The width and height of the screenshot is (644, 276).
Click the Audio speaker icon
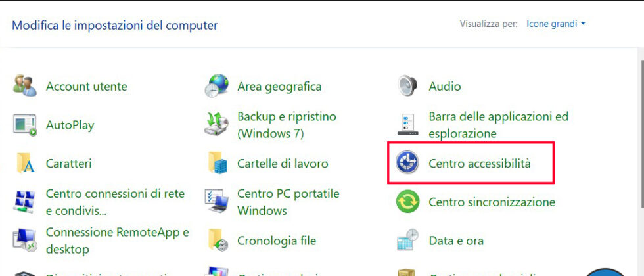click(x=408, y=86)
